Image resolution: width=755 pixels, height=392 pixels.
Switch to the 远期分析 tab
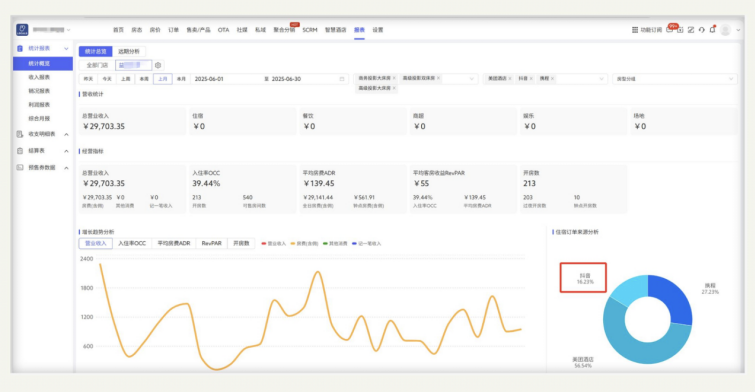[x=129, y=52]
